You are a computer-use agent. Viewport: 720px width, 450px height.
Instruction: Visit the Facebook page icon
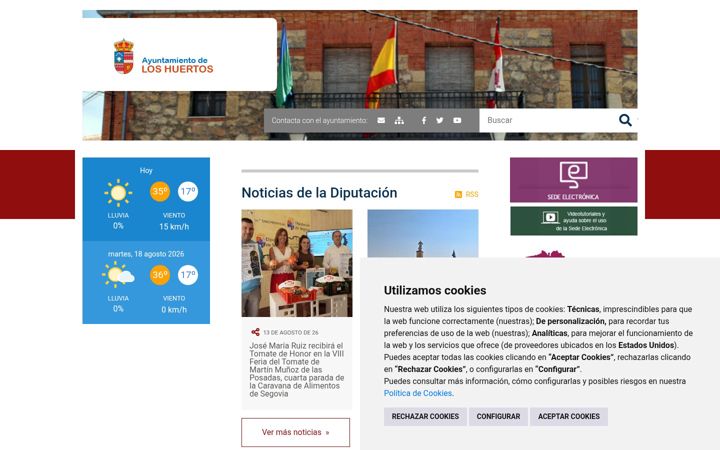[424, 120]
